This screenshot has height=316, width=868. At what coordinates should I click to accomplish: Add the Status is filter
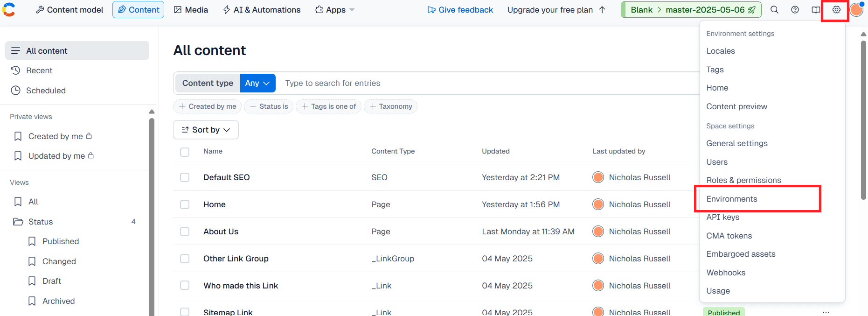pos(269,106)
